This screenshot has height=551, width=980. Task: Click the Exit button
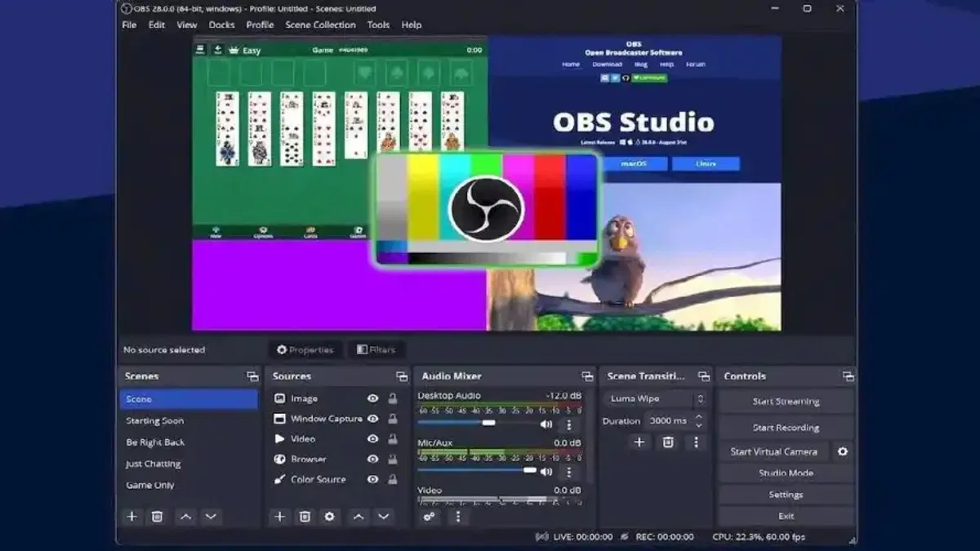coord(786,516)
